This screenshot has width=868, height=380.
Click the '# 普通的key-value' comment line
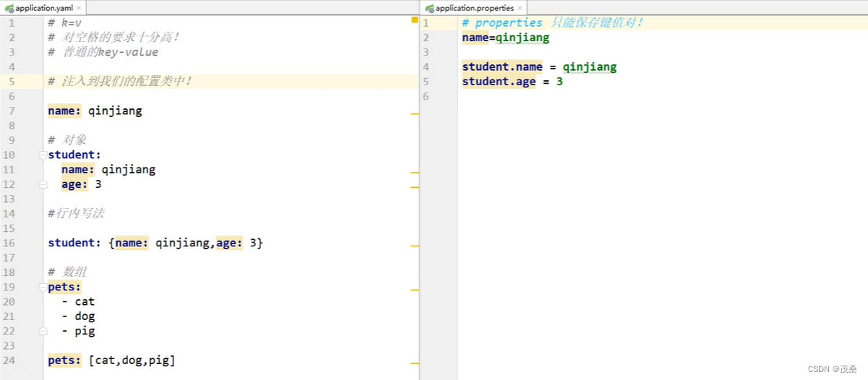pos(103,52)
